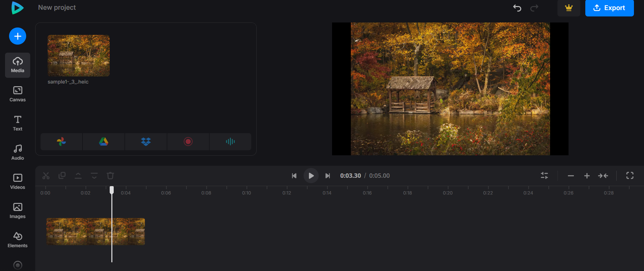This screenshot has height=271, width=644.
Task: Click the 0:28 mark on ruler
Action: click(609, 193)
